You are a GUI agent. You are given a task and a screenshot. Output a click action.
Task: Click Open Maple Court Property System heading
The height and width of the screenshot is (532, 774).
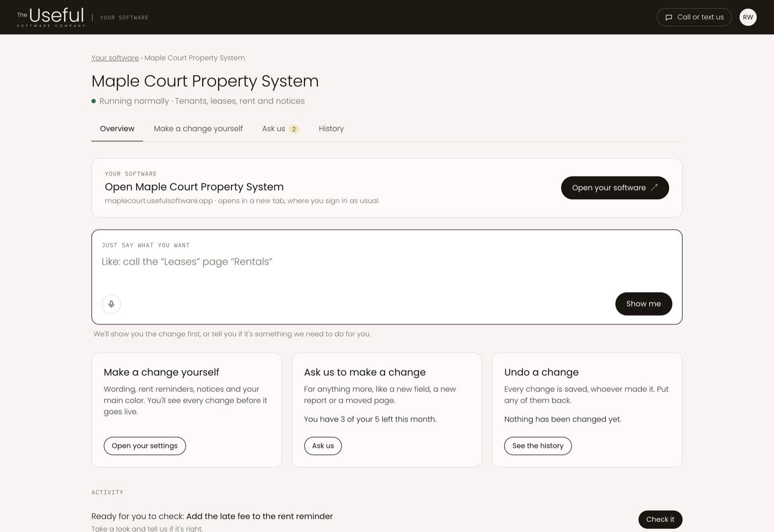[x=194, y=187]
